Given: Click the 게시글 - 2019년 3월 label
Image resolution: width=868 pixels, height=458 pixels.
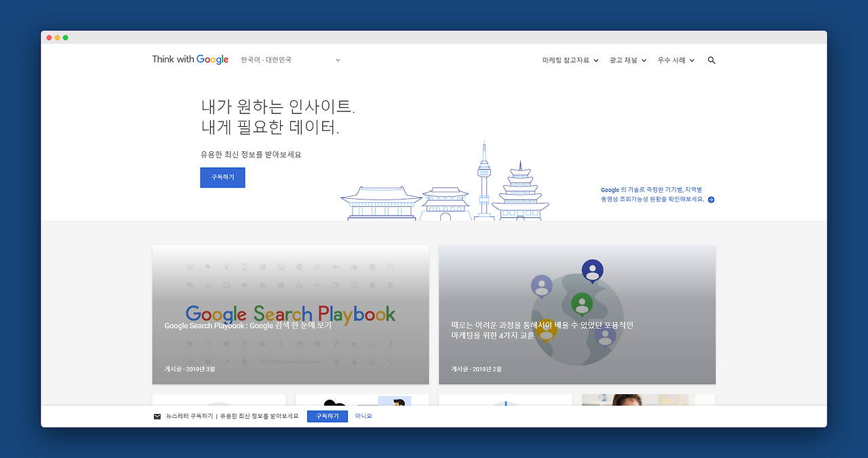Looking at the screenshot, I should point(190,369).
